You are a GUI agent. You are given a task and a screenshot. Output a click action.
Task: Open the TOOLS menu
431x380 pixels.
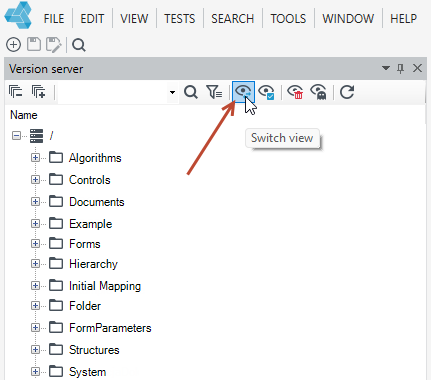[288, 19]
